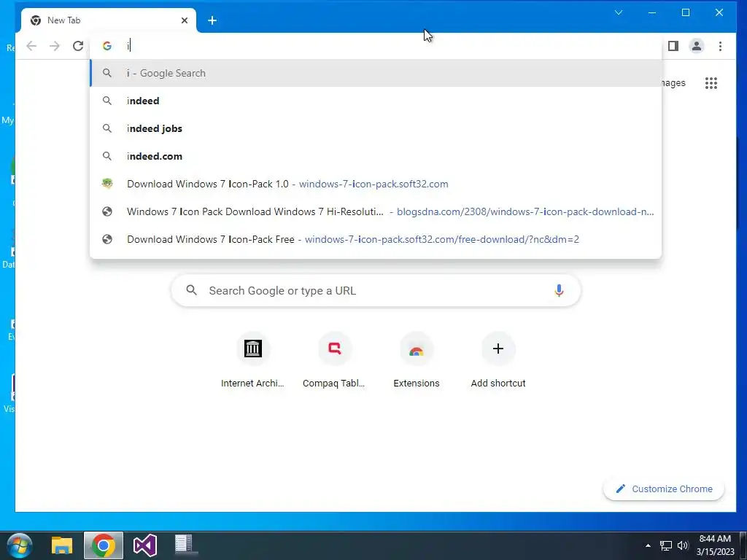Open the tab search dropdown chevron
Viewport: 747px width, 560px height.
(619, 13)
